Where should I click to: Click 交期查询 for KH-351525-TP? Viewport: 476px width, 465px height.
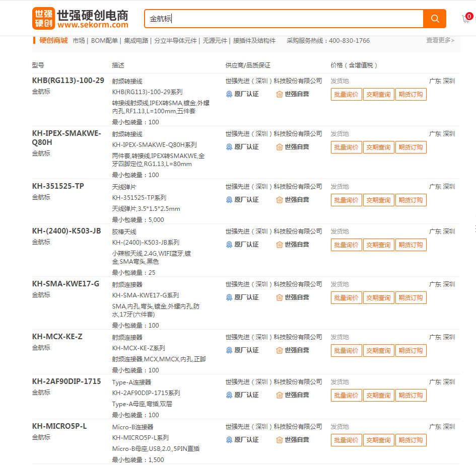[379, 200]
